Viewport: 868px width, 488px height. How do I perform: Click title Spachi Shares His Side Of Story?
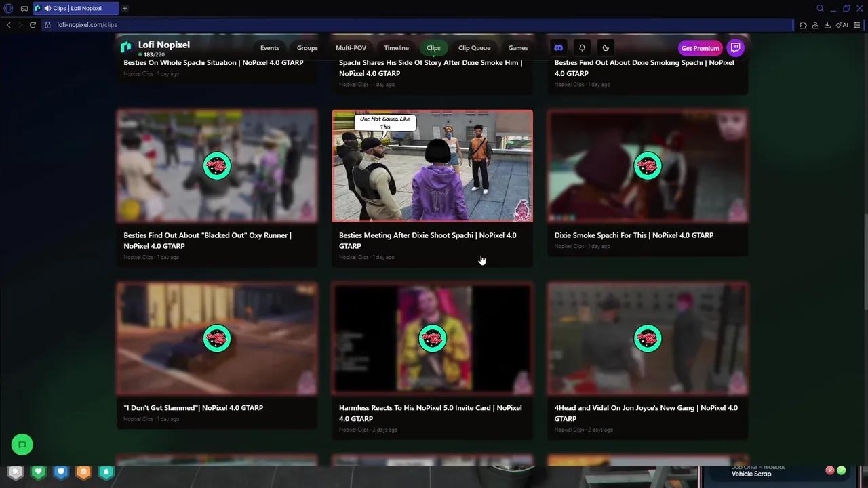(431, 68)
